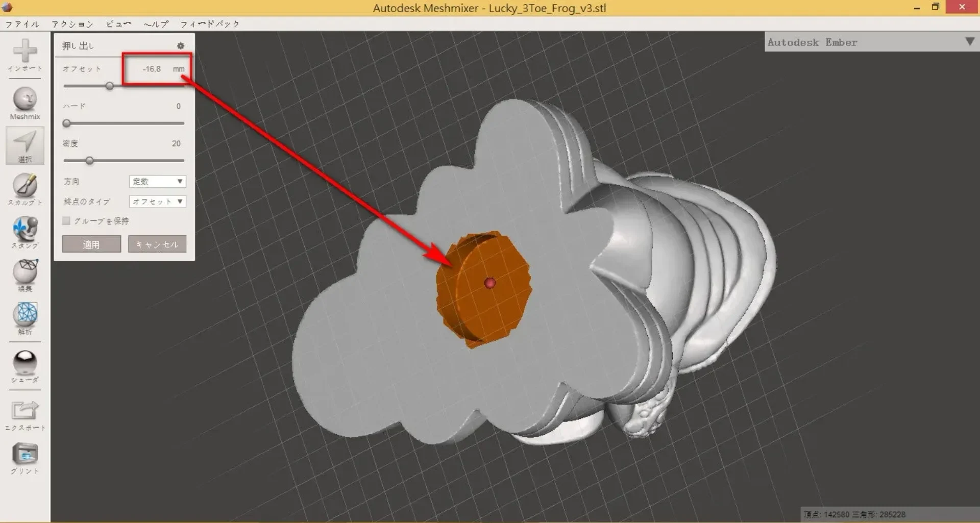
Task: Close the Meshmixer window
Action: coord(962,7)
